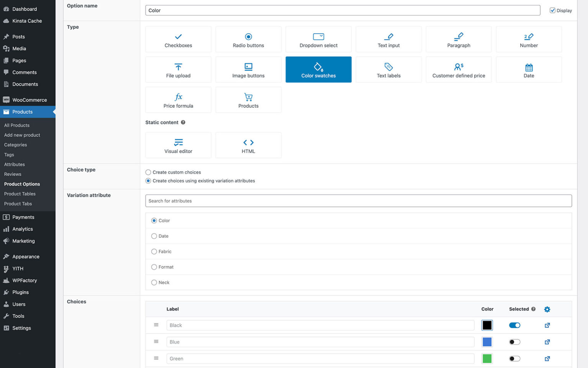Select the Image buttons option type
This screenshot has width=588, height=368.
248,69
